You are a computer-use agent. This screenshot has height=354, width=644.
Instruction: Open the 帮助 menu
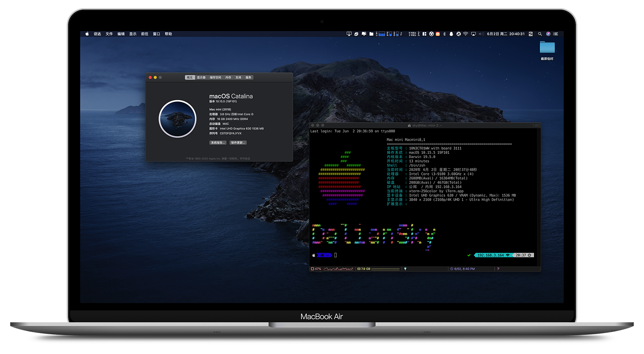(x=168, y=34)
